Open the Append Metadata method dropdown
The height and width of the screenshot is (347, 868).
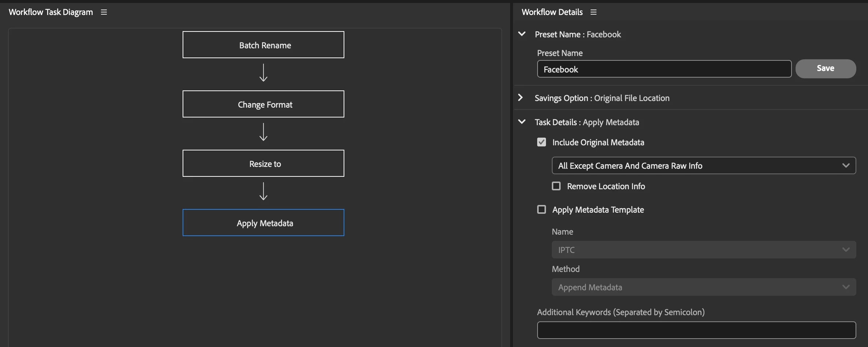click(703, 287)
